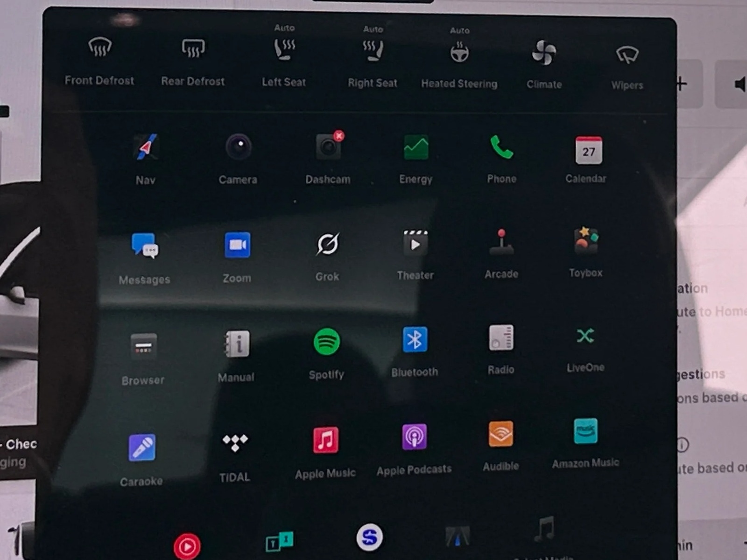
Task: Tap the dimmed music note icon
Action: 544,528
